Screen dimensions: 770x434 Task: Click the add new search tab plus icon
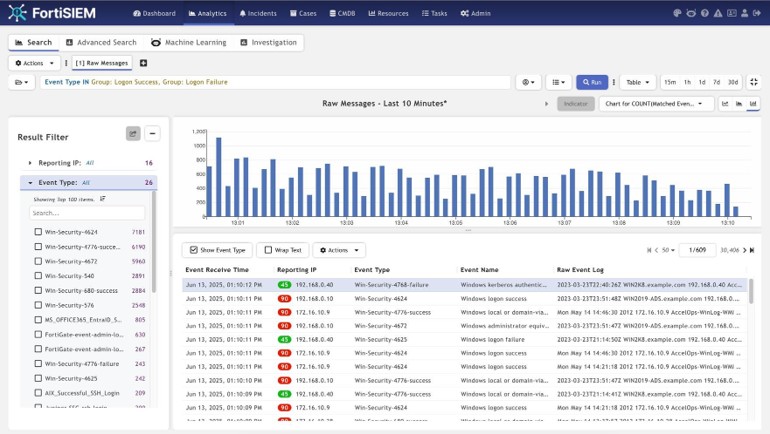(x=143, y=63)
